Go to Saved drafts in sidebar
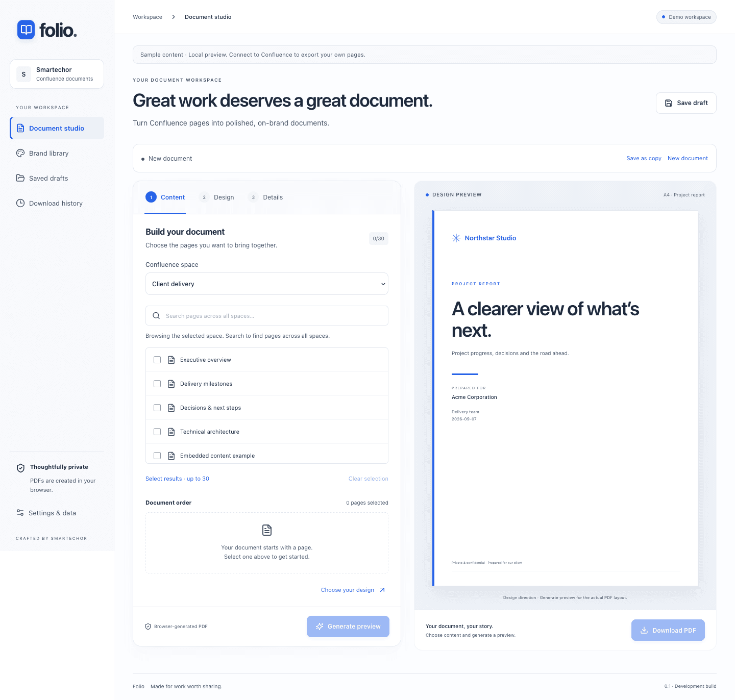This screenshot has width=735, height=700. click(57, 178)
